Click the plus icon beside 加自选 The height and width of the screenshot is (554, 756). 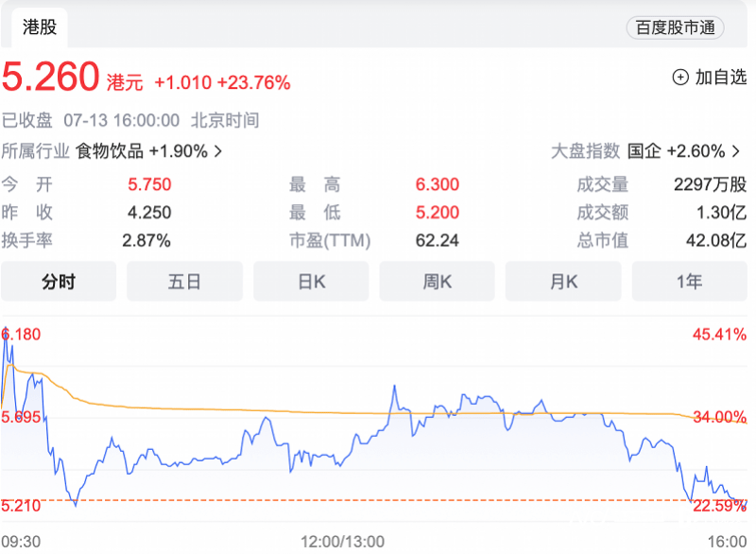point(680,78)
